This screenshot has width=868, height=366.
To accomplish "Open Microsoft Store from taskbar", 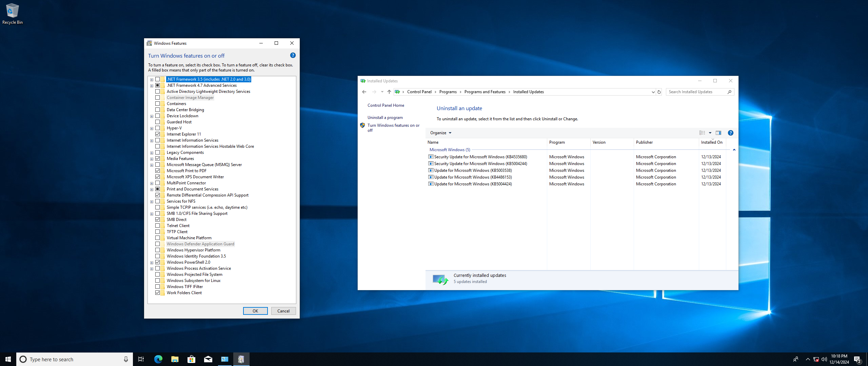I will click(x=192, y=359).
